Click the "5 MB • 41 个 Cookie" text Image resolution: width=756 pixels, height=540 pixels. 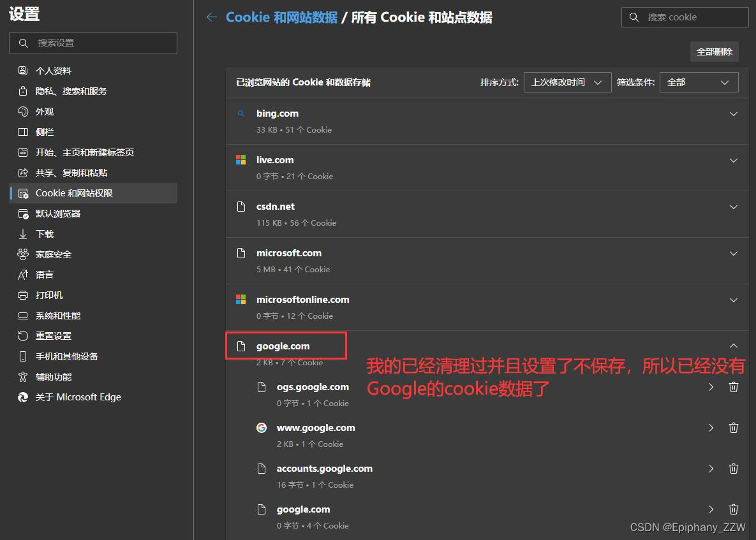pos(293,270)
